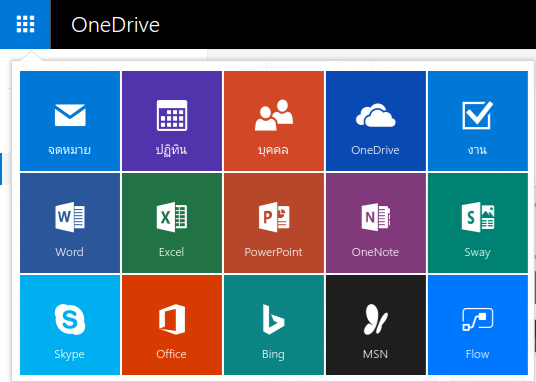Open the Sway tile
536x382 pixels.
coord(478,223)
